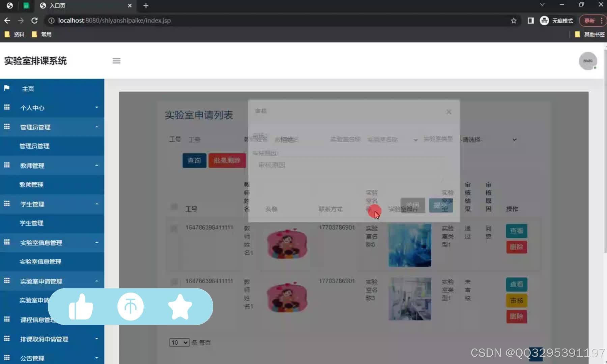Click 提交 in the 审核 dialog
This screenshot has width=607, height=364.
pyautogui.click(x=441, y=205)
